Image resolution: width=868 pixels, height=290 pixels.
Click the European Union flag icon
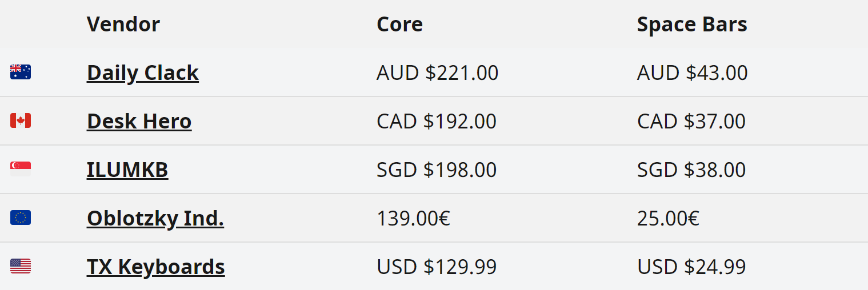click(21, 217)
